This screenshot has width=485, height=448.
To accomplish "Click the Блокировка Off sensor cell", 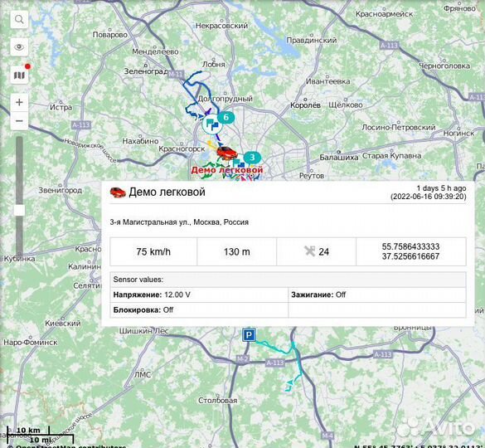I will click(x=199, y=310).
